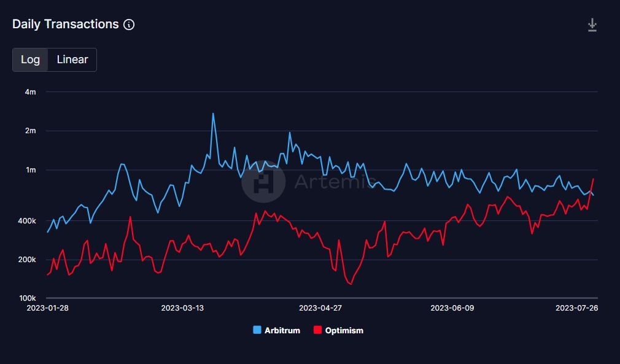Select the Log tab in scale switcher
This screenshot has height=364, width=620.
tap(31, 60)
